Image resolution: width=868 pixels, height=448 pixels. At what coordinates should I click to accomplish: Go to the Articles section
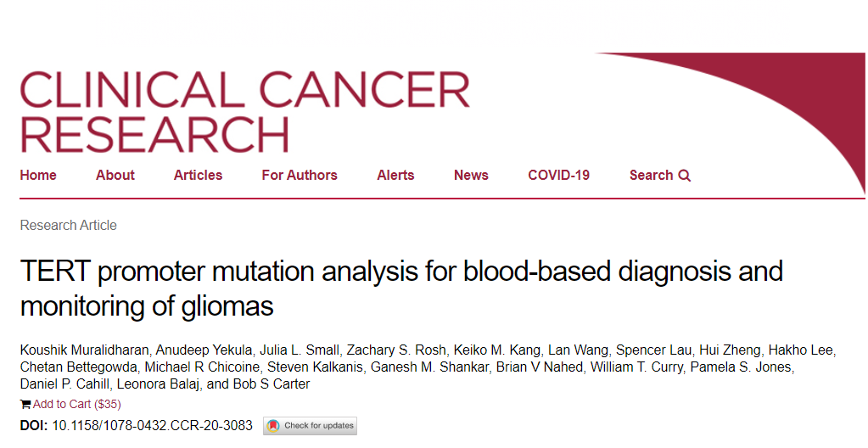198,176
